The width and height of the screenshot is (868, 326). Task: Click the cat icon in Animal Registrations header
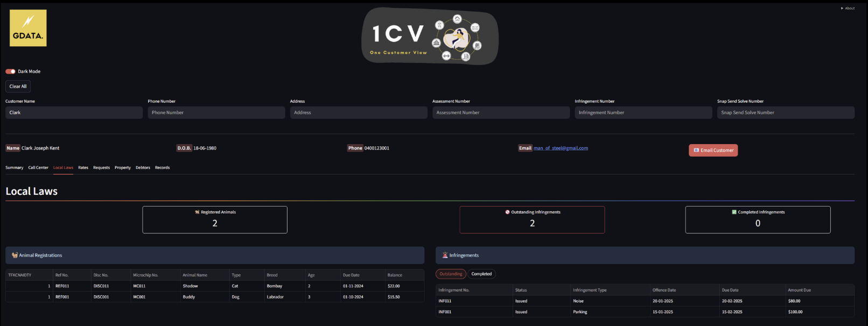tap(15, 255)
